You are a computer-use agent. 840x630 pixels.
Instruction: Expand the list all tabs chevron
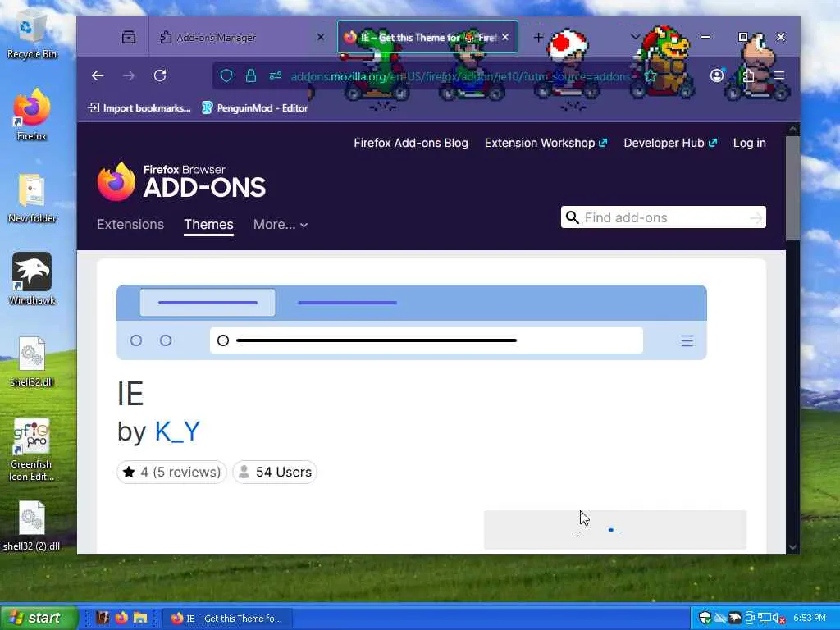pyautogui.click(x=636, y=37)
